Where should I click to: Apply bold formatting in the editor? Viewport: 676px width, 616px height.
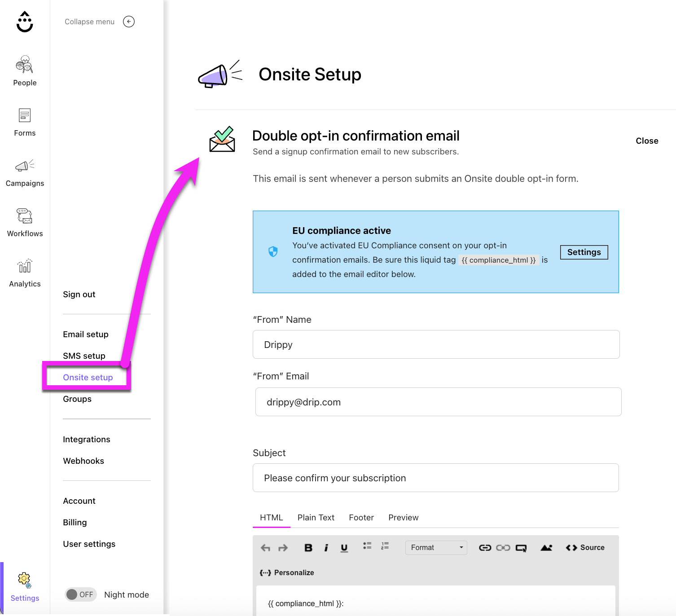tap(308, 547)
